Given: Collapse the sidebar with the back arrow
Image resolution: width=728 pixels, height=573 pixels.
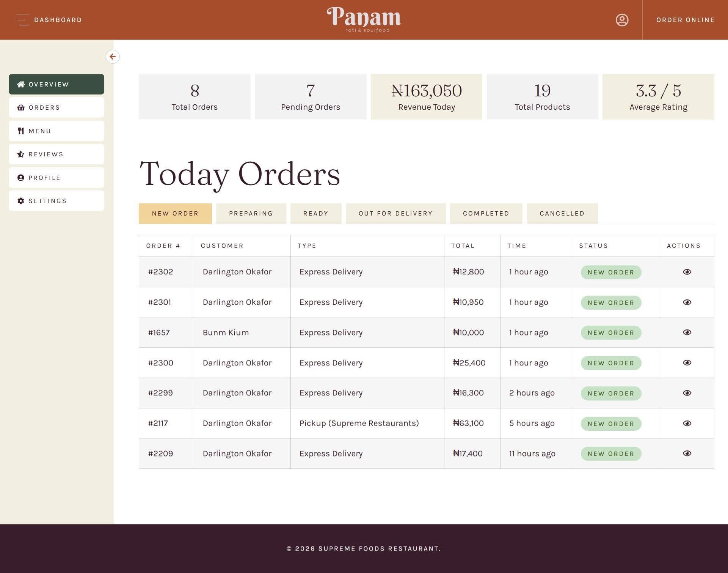Looking at the screenshot, I should coord(113,57).
